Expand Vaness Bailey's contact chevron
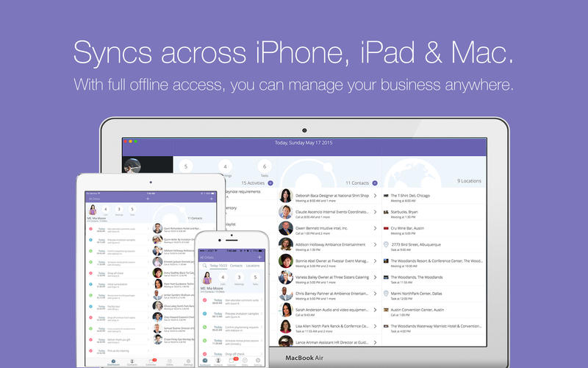Viewport: 588px width, 368px height. pos(375,277)
